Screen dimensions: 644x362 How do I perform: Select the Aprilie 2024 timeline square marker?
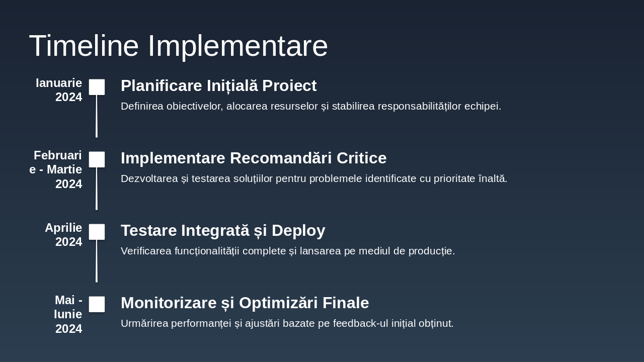pos(97,232)
